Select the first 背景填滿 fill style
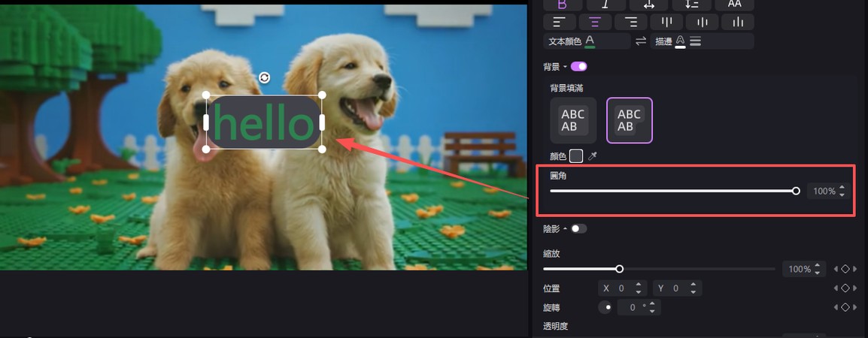Screen dimensions: 868x338 573,120
